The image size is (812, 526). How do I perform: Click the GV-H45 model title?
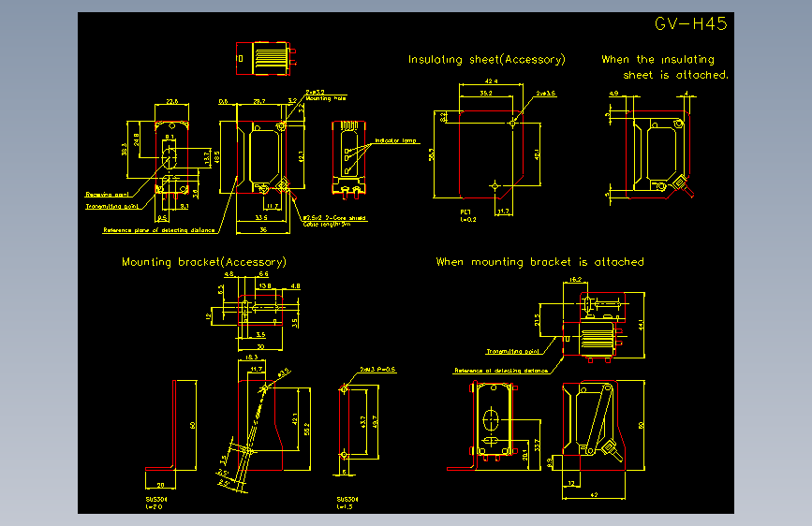[x=691, y=23]
